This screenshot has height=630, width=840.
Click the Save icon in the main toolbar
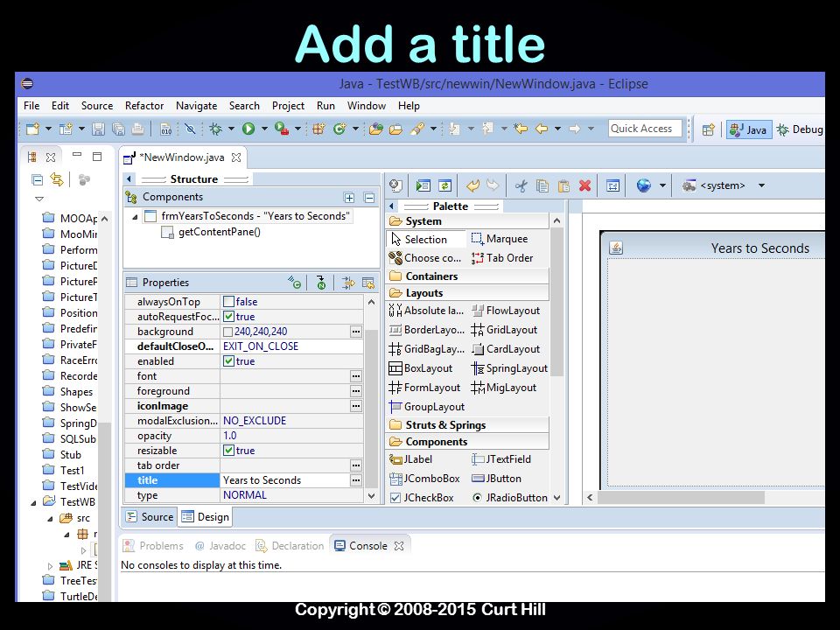98,129
